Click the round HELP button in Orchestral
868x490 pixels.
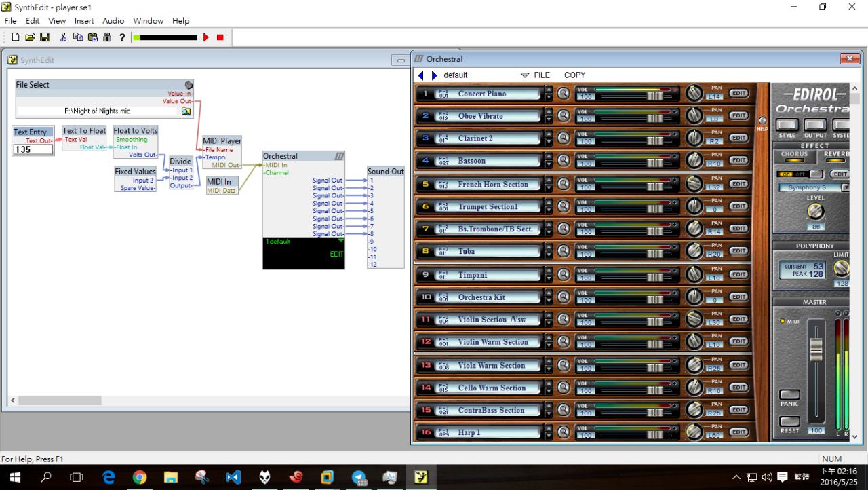(762, 121)
